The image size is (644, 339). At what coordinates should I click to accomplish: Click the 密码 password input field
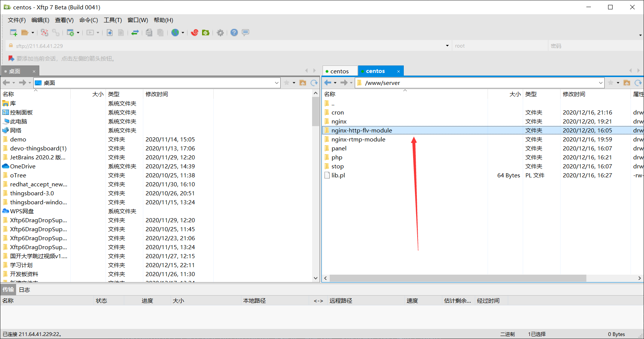(595, 46)
